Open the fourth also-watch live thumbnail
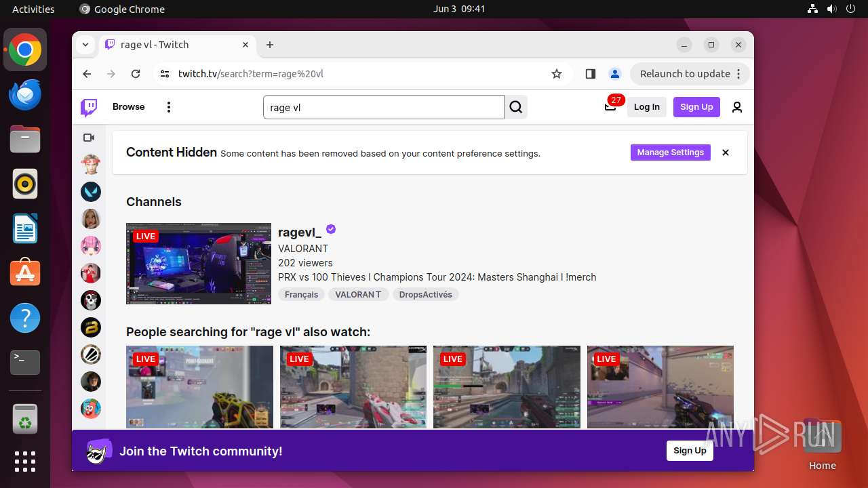Viewport: 868px width, 488px height. (660, 387)
